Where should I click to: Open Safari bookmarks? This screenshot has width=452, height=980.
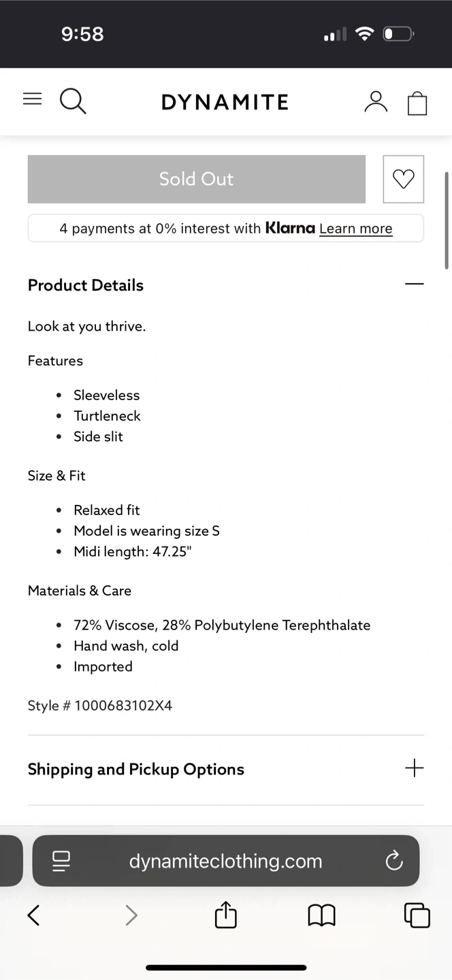coord(321,915)
